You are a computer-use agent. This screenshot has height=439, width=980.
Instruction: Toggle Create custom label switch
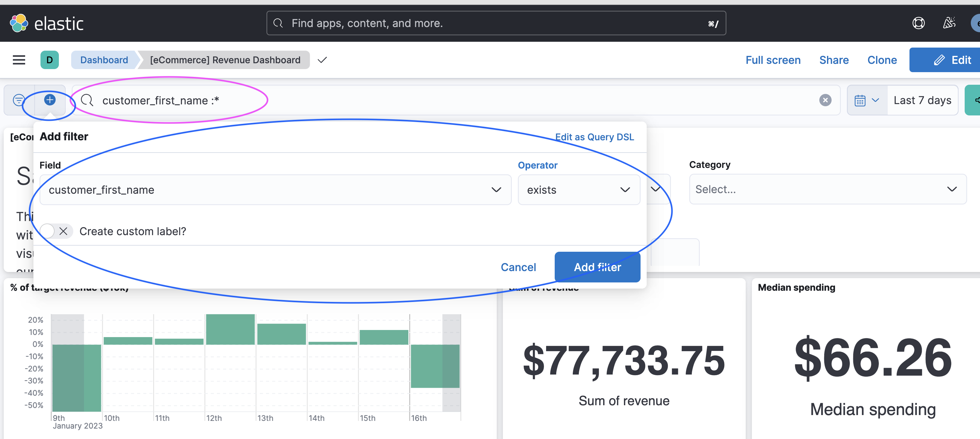56,231
